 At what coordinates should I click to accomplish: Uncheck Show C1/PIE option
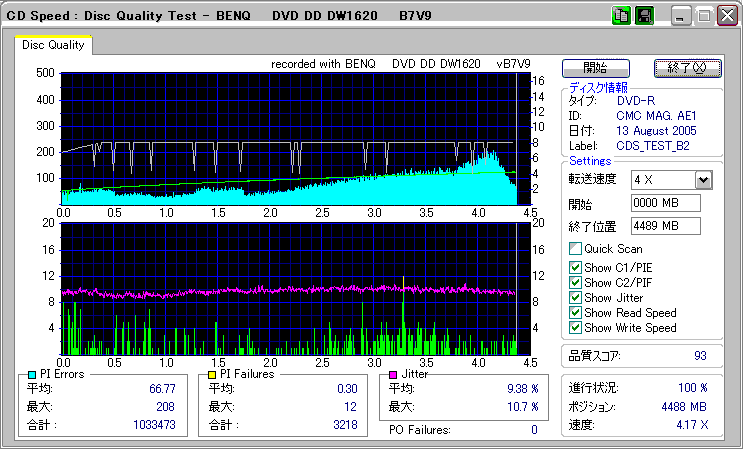(x=575, y=267)
